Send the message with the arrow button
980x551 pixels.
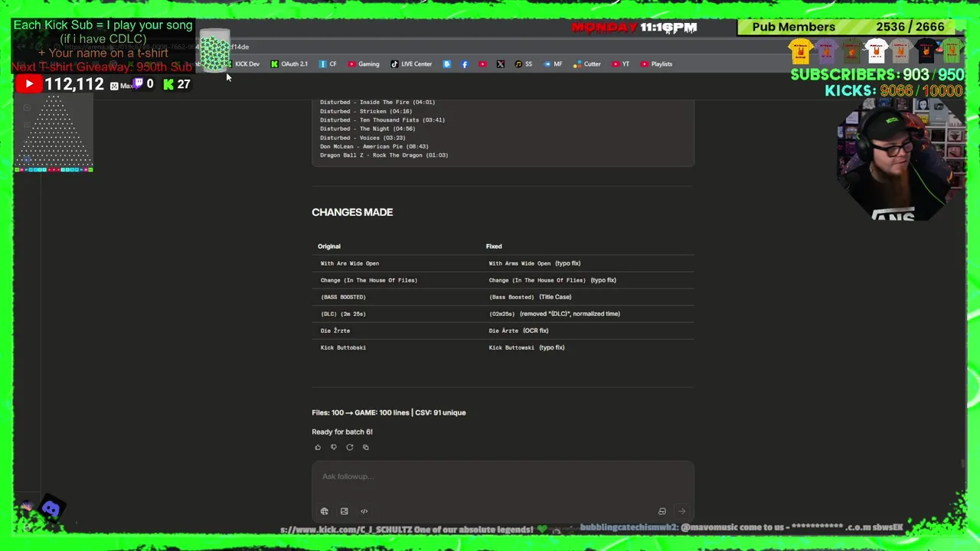point(681,511)
